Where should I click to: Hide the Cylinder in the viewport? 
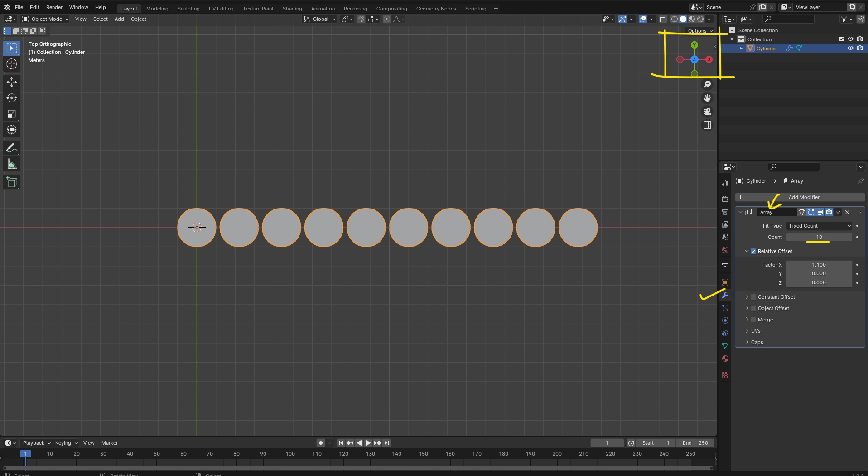tap(851, 48)
